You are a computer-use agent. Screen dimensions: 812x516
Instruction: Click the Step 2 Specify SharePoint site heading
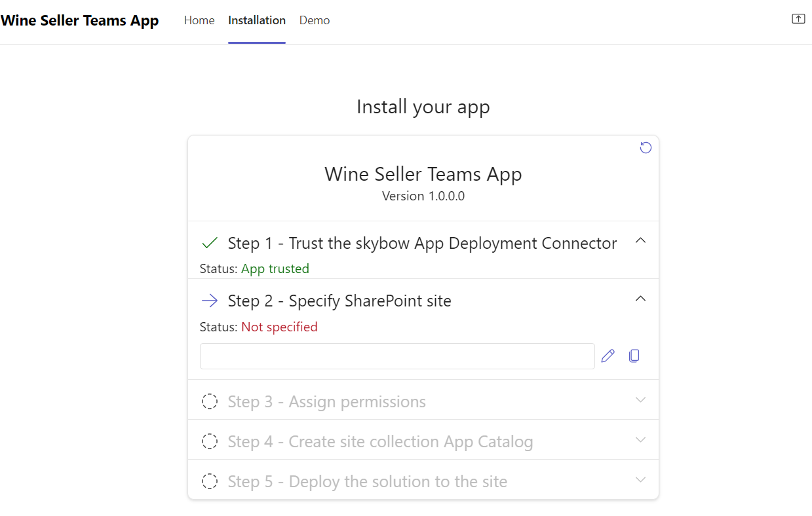339,301
